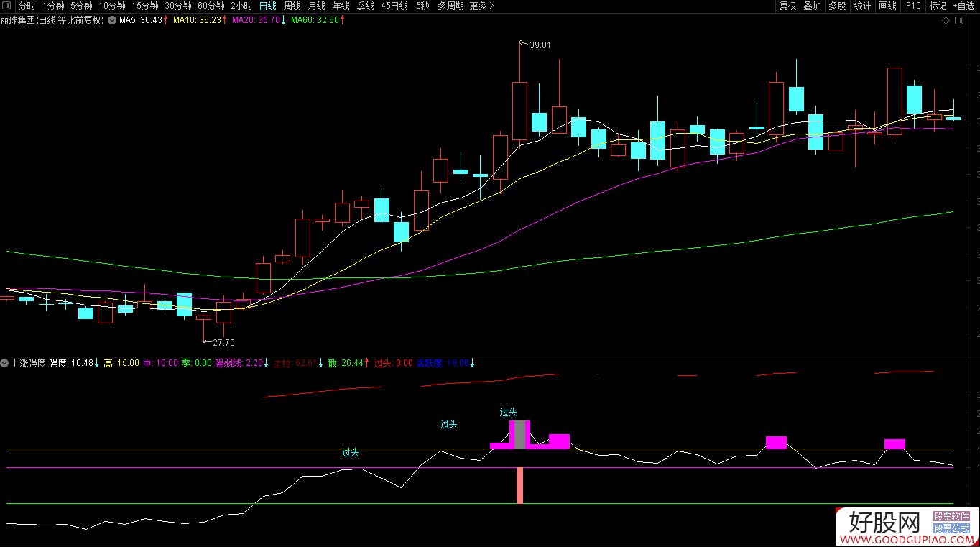Select the 45日线 period tab
The width and height of the screenshot is (980, 547).
point(394,6)
